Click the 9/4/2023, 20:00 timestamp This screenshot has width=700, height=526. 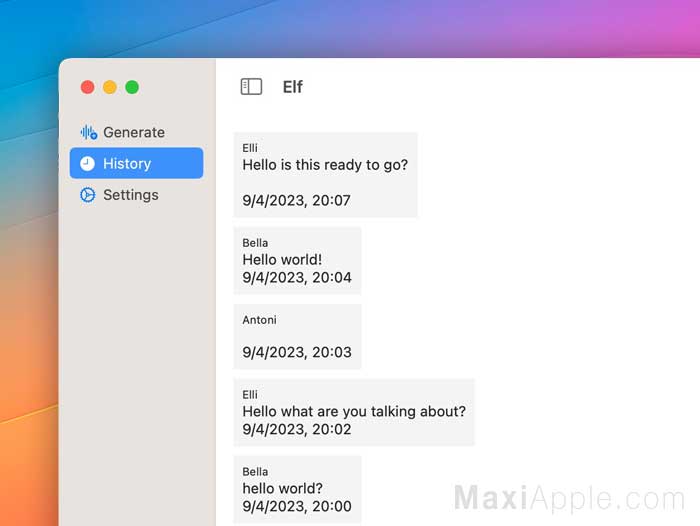point(297,506)
